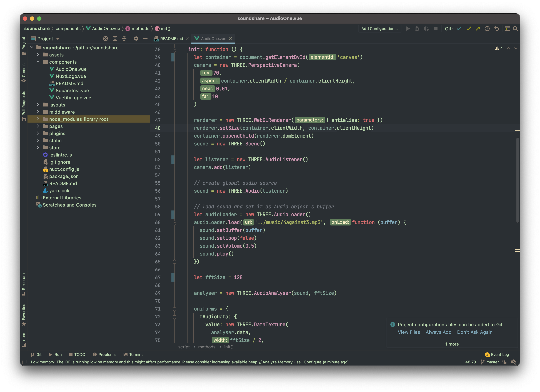Click the lock read-only status icon
Image resolution: width=540 pixels, height=392 pixels.
pyautogui.click(x=504, y=362)
